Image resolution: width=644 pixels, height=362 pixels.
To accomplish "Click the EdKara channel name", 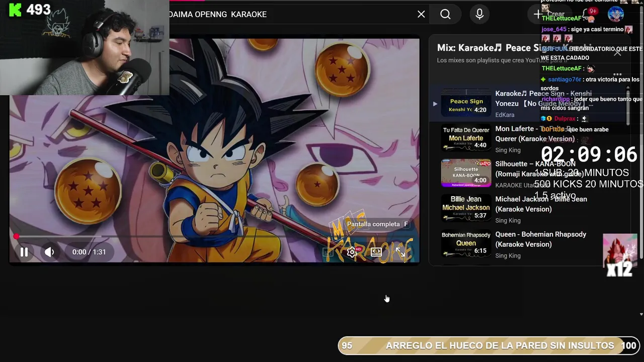I will 505,115.
